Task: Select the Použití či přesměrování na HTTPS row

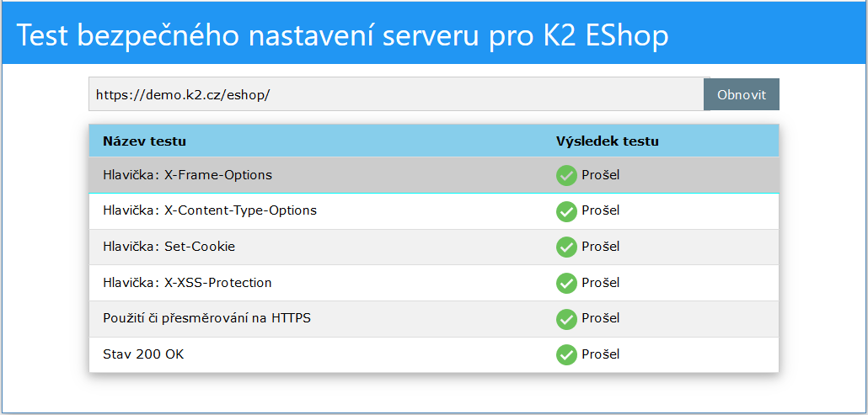Action: coord(206,318)
